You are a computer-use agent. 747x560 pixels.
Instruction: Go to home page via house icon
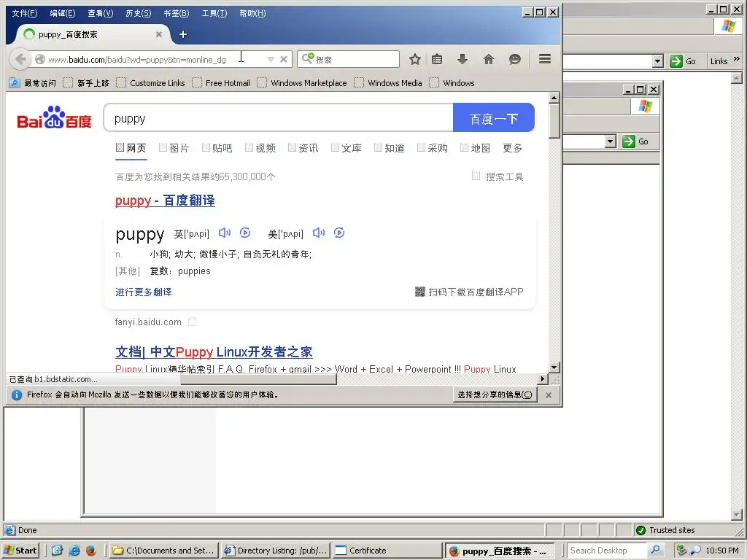pyautogui.click(x=488, y=60)
